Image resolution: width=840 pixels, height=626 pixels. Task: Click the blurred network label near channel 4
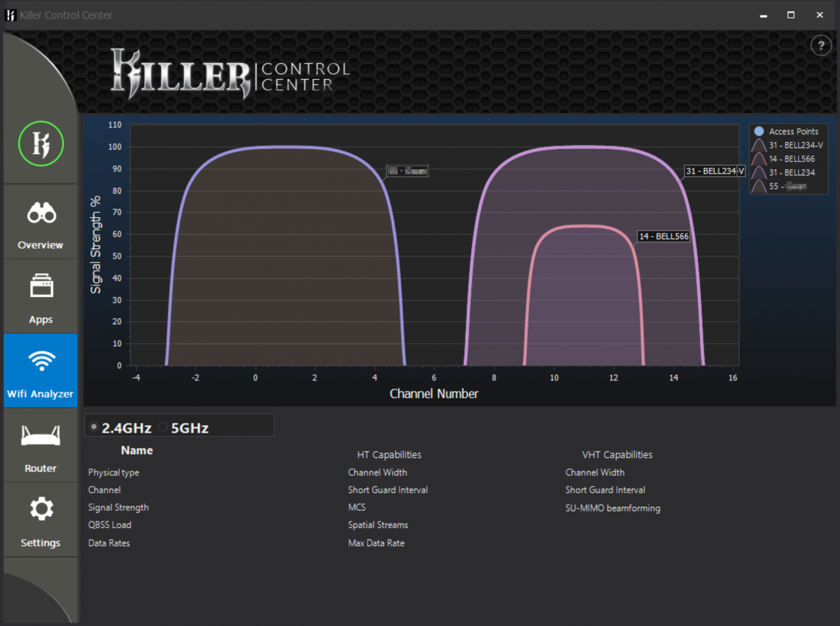pos(407,170)
